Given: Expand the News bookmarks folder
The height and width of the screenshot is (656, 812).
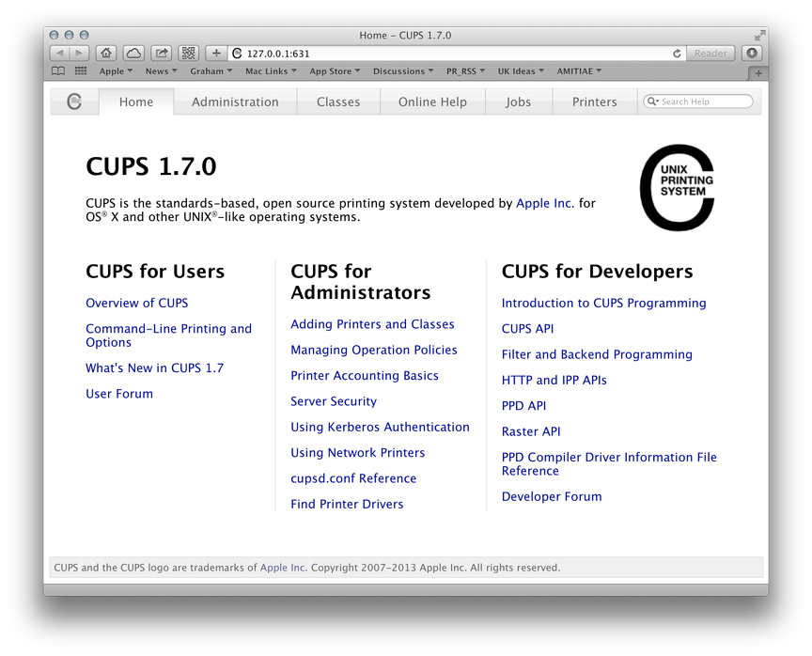Looking at the screenshot, I should tap(161, 71).
